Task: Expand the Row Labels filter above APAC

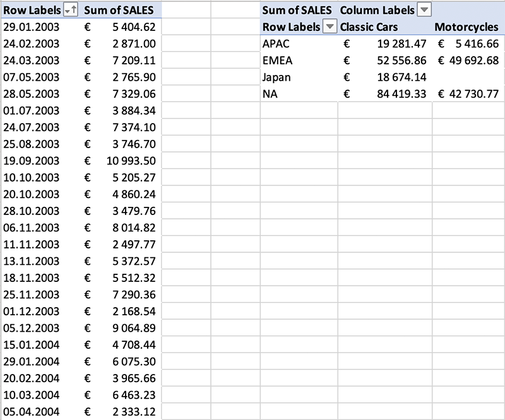Action: coord(330,27)
